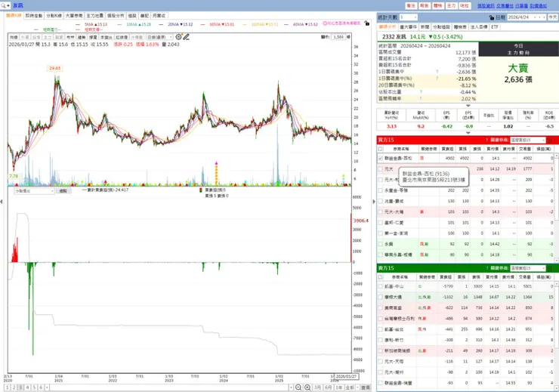Image resolution: width=559 pixels, height=392 pixels.
Task: Switch to the 月營收 tab
Action: pyautogui.click(x=159, y=16)
